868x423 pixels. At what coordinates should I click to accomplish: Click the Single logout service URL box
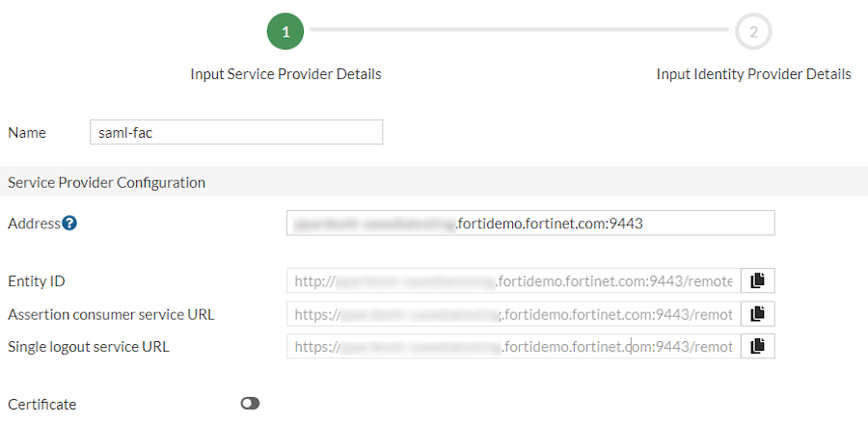pyautogui.click(x=513, y=345)
